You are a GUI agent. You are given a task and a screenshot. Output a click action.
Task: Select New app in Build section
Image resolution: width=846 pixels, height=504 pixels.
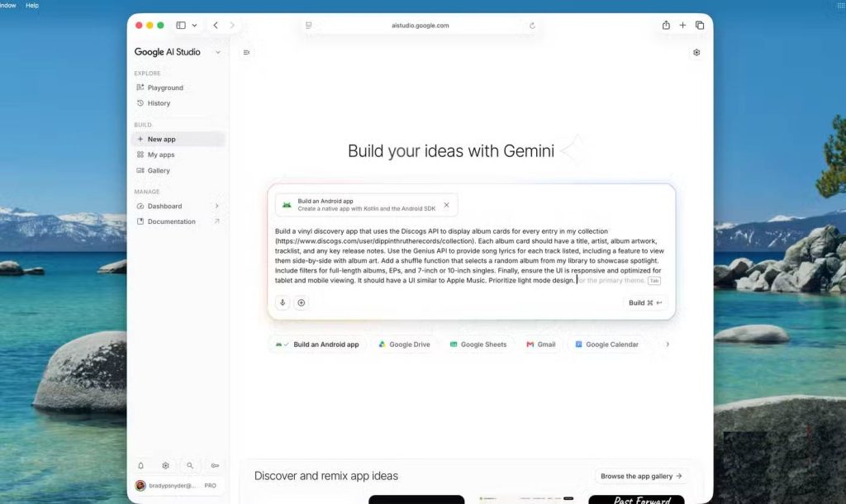click(x=178, y=140)
